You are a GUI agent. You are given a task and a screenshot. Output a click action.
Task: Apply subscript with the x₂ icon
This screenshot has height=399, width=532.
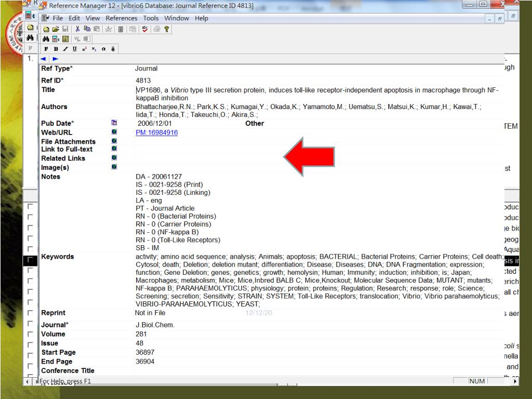pyautogui.click(x=94, y=49)
